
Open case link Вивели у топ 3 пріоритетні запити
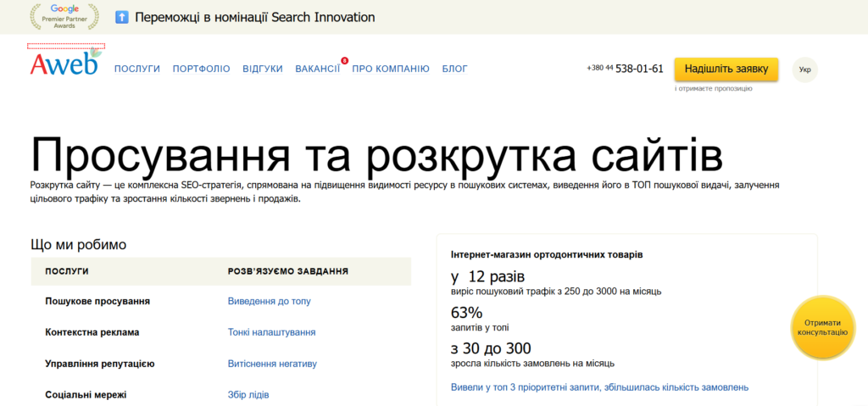599,387
